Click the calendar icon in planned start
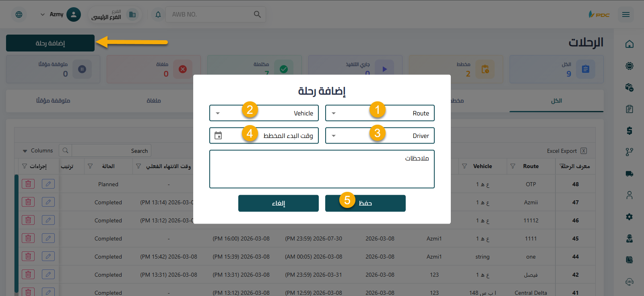Screen dimensions: 644x296 [x=218, y=136]
